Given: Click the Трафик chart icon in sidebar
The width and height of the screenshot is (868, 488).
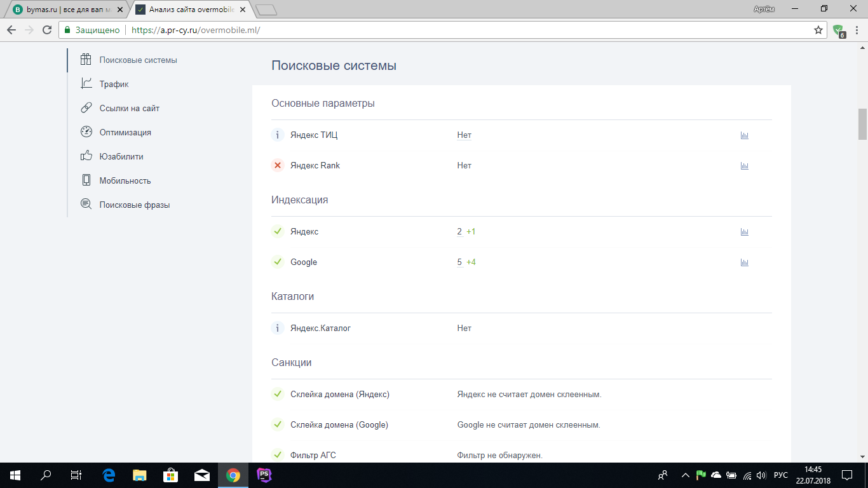Looking at the screenshot, I should click(x=86, y=83).
